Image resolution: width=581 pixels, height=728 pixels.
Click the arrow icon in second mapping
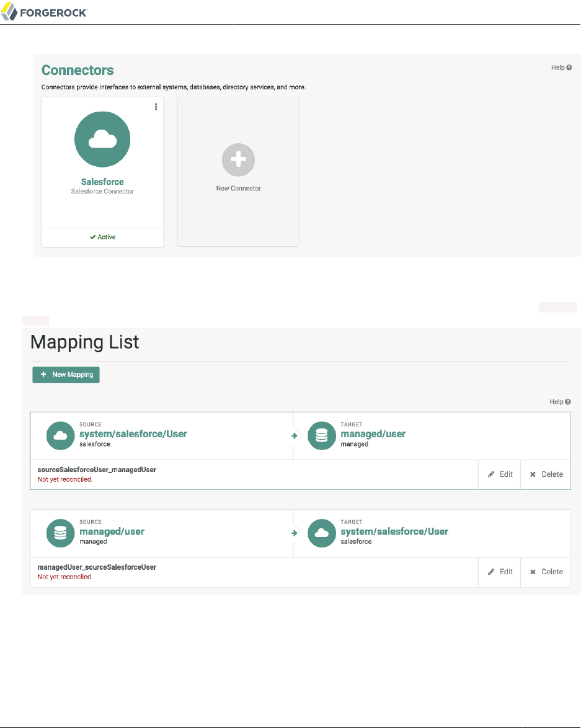click(294, 533)
